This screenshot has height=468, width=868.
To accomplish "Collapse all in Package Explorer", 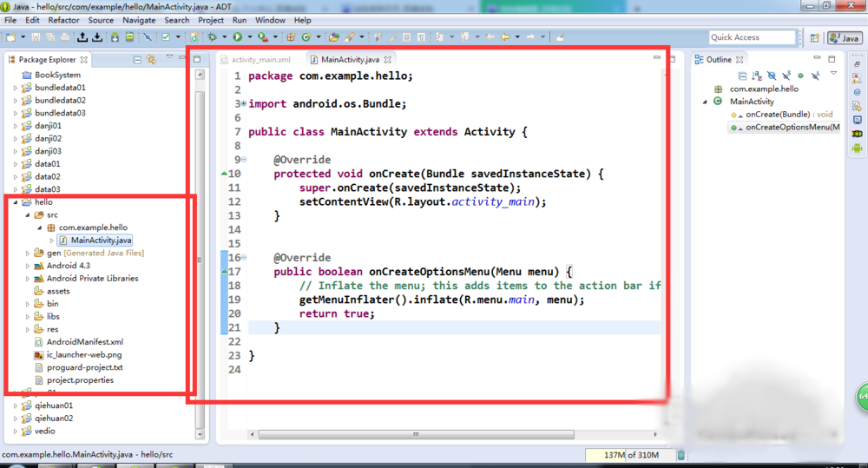I will coord(137,59).
